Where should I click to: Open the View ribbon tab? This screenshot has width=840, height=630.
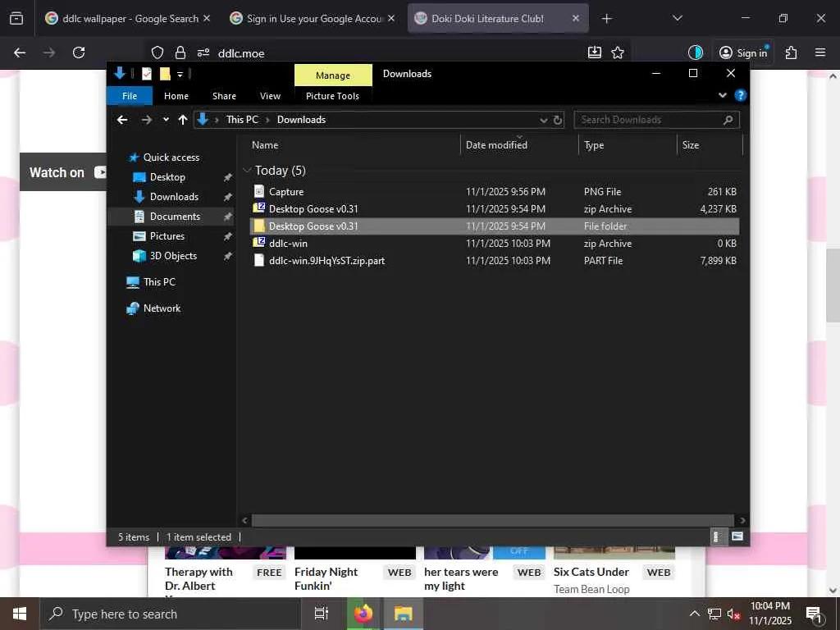pyautogui.click(x=270, y=96)
